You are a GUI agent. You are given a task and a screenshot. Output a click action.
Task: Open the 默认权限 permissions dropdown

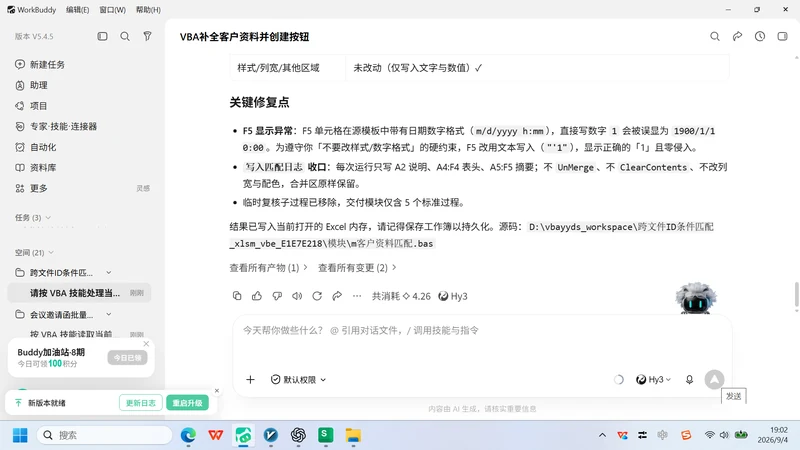(x=298, y=380)
